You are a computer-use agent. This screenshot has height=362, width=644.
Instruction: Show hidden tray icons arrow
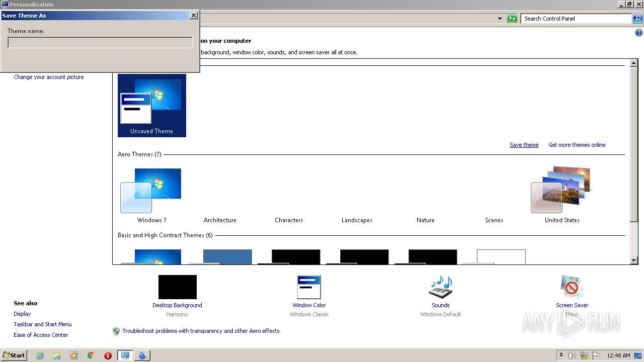pos(561,355)
